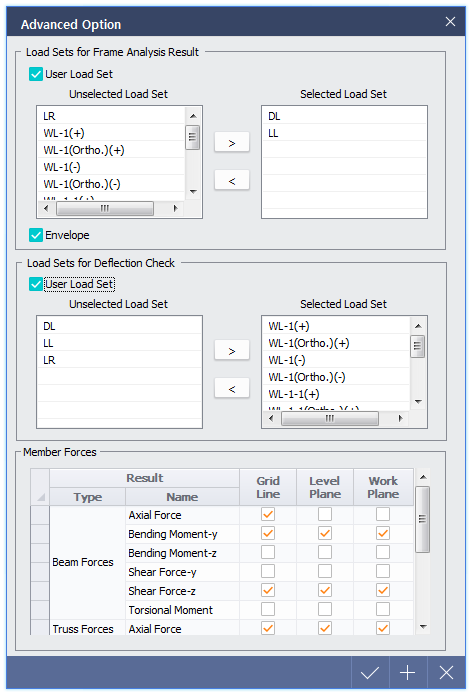472x695 pixels.
Task: Click Member Forces table scroll-up arrow
Action: point(423,477)
